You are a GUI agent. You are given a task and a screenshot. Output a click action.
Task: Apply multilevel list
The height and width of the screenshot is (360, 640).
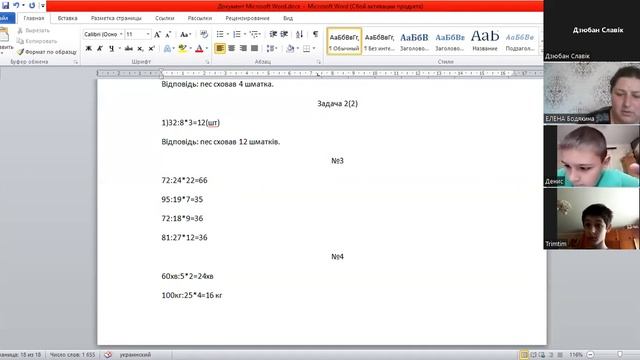[254, 35]
